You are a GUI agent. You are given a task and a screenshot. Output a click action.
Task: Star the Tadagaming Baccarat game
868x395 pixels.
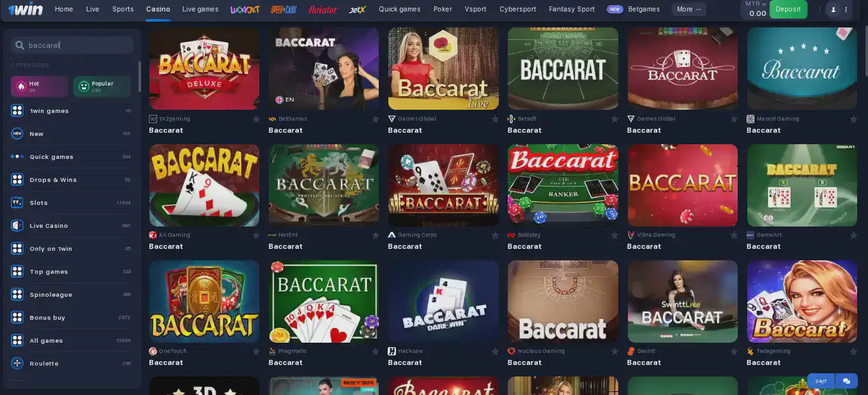point(853,351)
